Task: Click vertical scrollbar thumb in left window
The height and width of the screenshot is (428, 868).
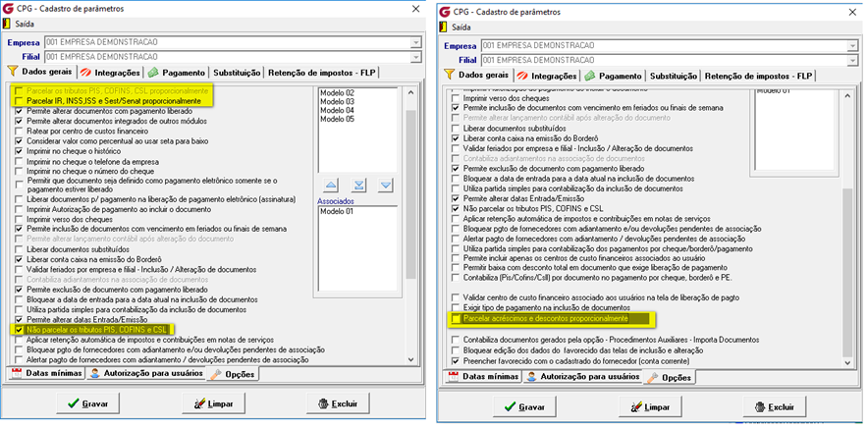Action: coord(410,193)
